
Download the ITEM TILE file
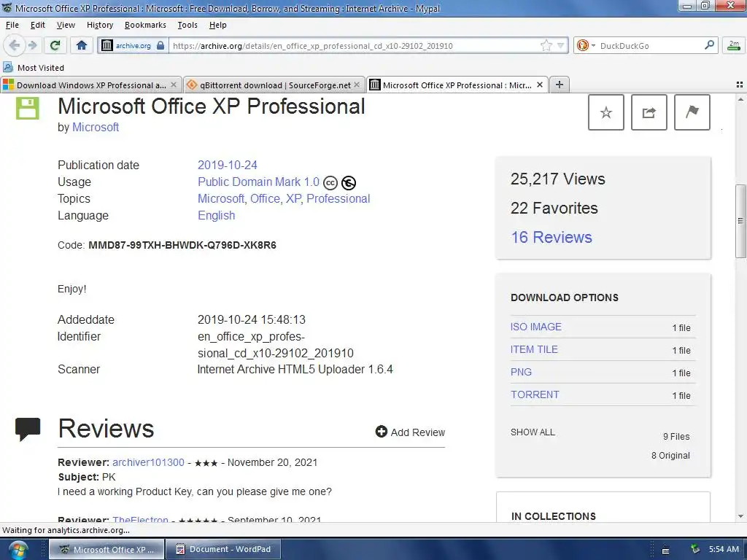[534, 349]
